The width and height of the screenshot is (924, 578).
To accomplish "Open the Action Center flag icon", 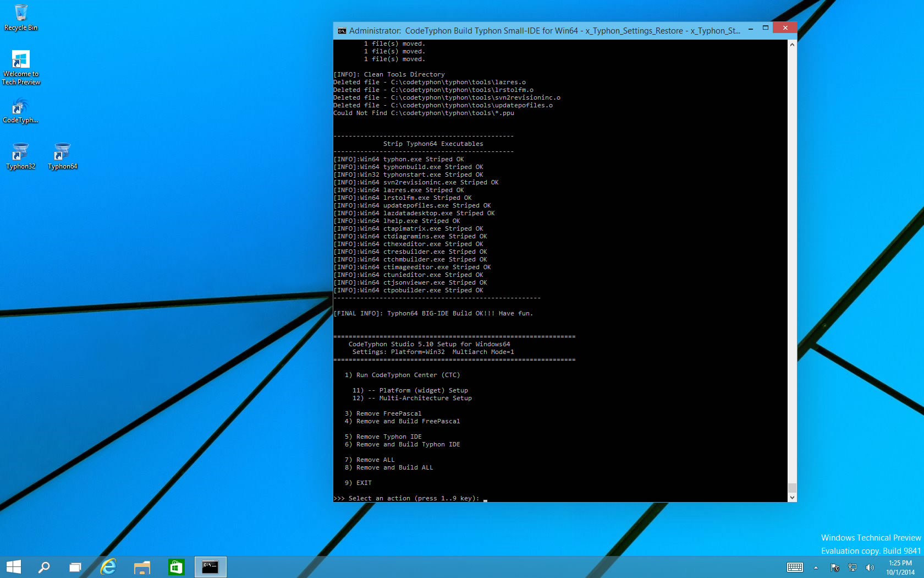I will click(834, 568).
